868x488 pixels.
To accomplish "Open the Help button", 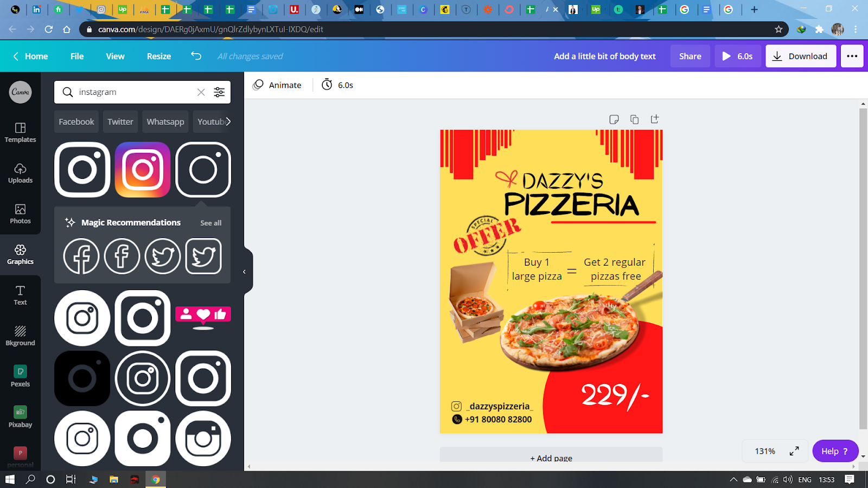I will (x=835, y=451).
